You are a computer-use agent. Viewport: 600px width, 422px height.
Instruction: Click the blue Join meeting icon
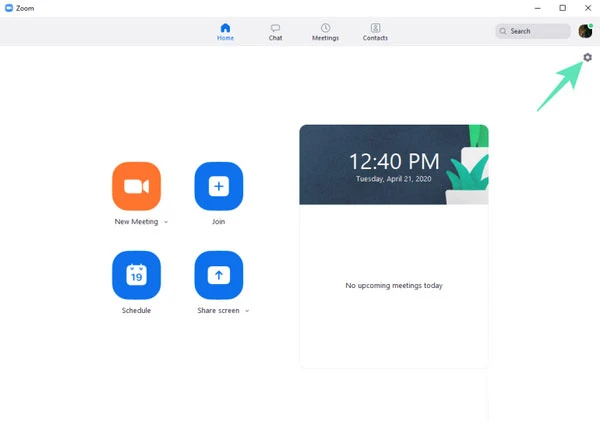(218, 186)
